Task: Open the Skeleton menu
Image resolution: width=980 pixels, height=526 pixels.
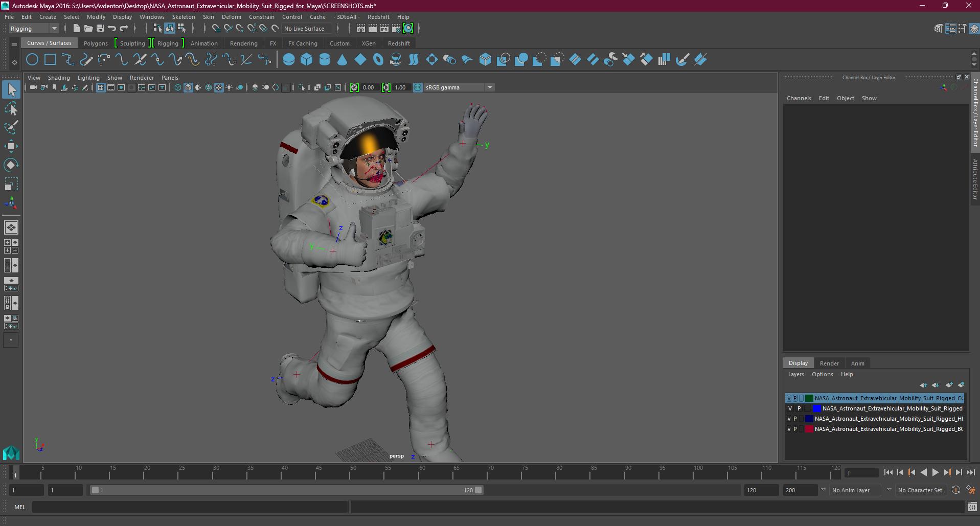Action: (x=184, y=17)
